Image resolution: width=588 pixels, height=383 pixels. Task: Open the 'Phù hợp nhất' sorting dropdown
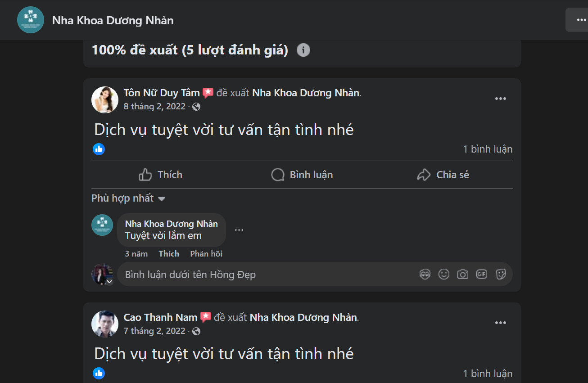click(x=128, y=198)
